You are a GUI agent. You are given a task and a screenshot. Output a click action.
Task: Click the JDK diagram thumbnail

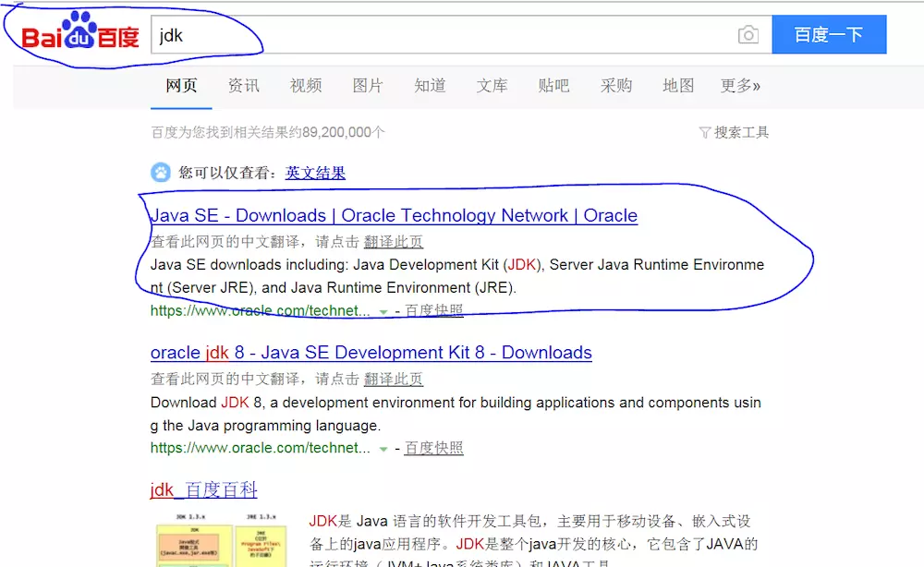pyautogui.click(x=221, y=539)
